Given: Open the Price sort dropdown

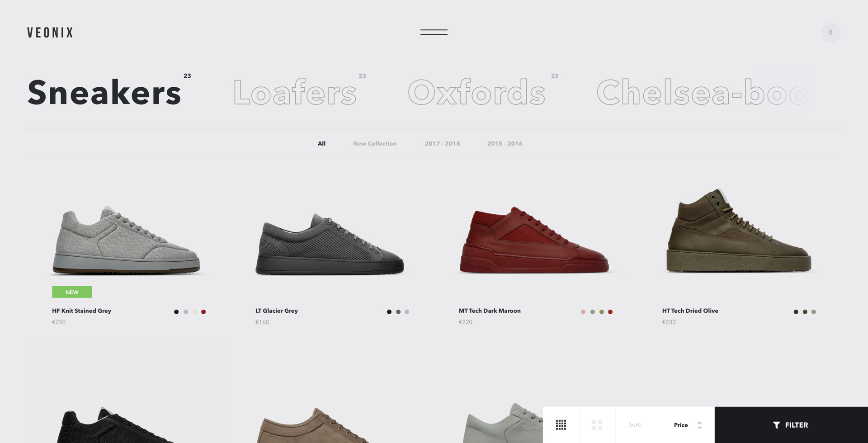Looking at the screenshot, I should (681, 425).
